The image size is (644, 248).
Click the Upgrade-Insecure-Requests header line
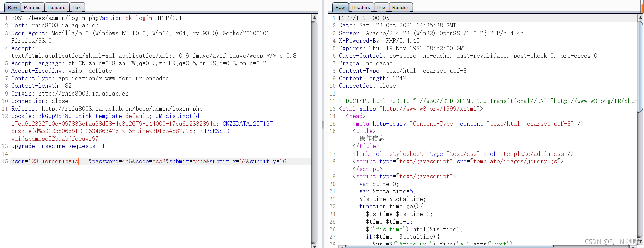[x=58, y=146]
